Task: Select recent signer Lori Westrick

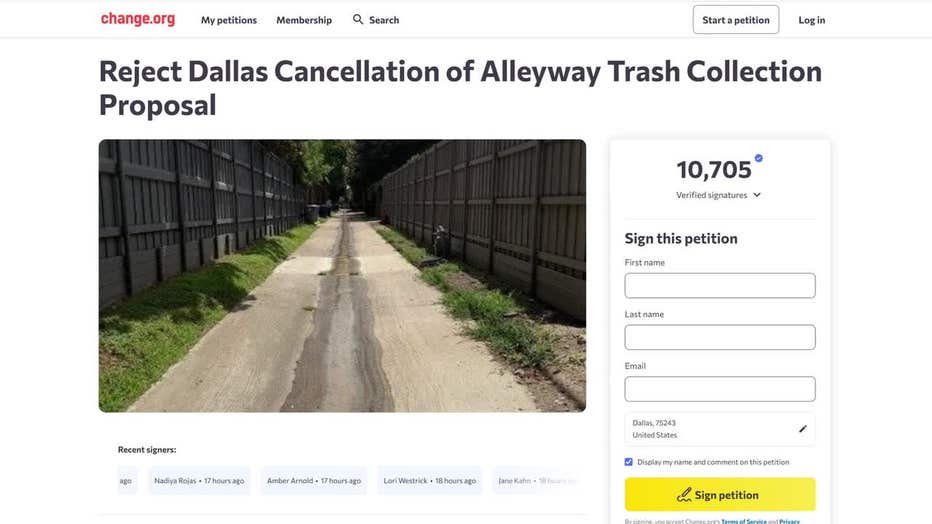Action: click(x=430, y=481)
